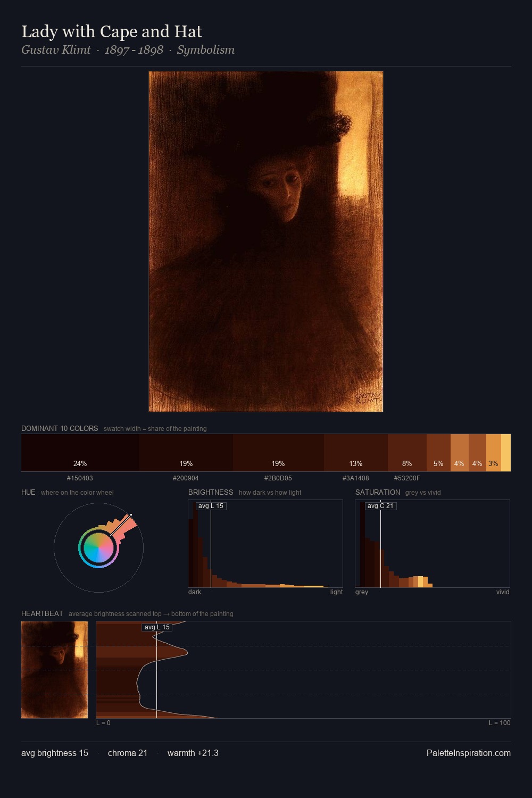Click the 'where on the color wheel' caption

(x=77, y=493)
